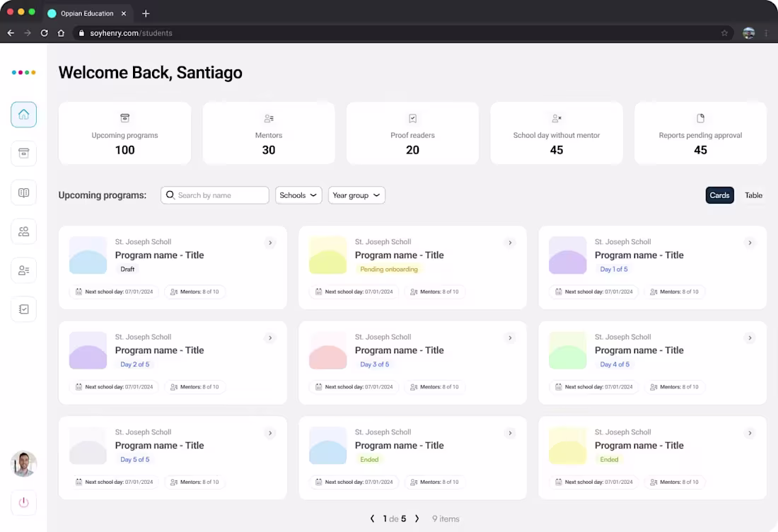The width and height of the screenshot is (778, 532).
Task: Focus the Search by name field
Action: 215,195
